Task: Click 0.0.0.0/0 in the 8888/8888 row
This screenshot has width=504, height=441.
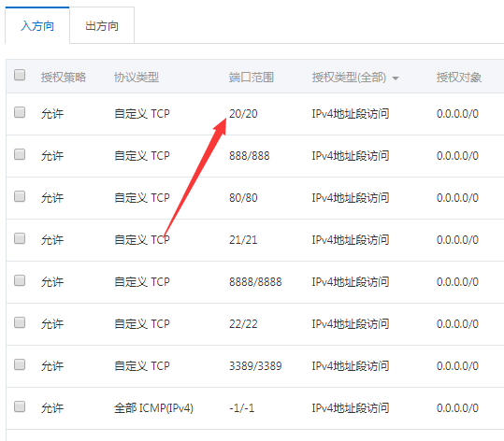Action: tap(457, 282)
